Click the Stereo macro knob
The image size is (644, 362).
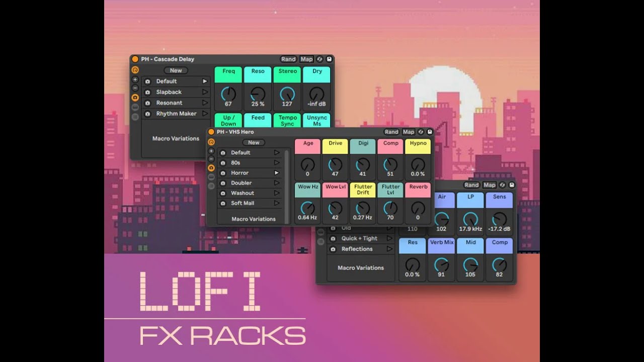287,93
